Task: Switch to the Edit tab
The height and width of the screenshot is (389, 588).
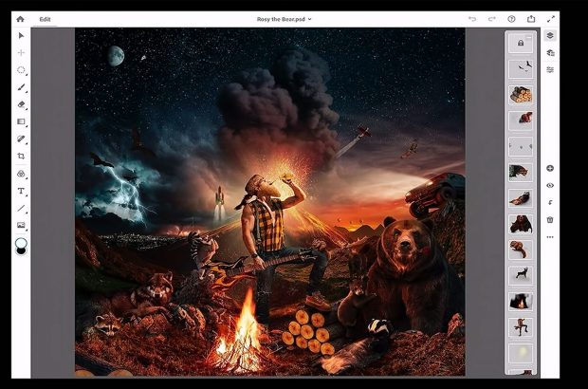Action: pos(45,19)
